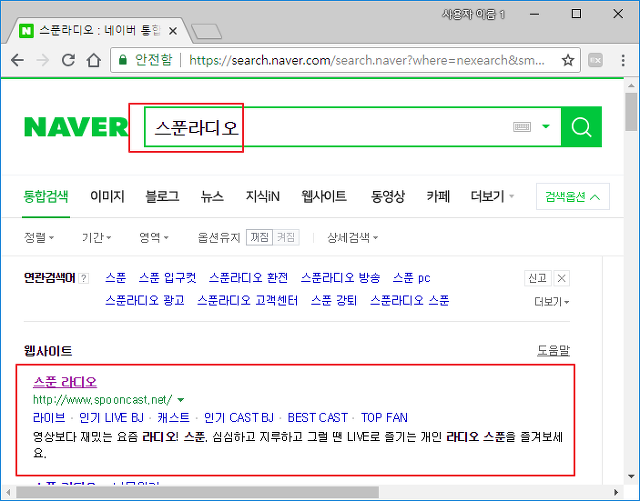640x501 pixels.
Task: Click related search 스푼라디오 고객센터
Action: pos(247,301)
